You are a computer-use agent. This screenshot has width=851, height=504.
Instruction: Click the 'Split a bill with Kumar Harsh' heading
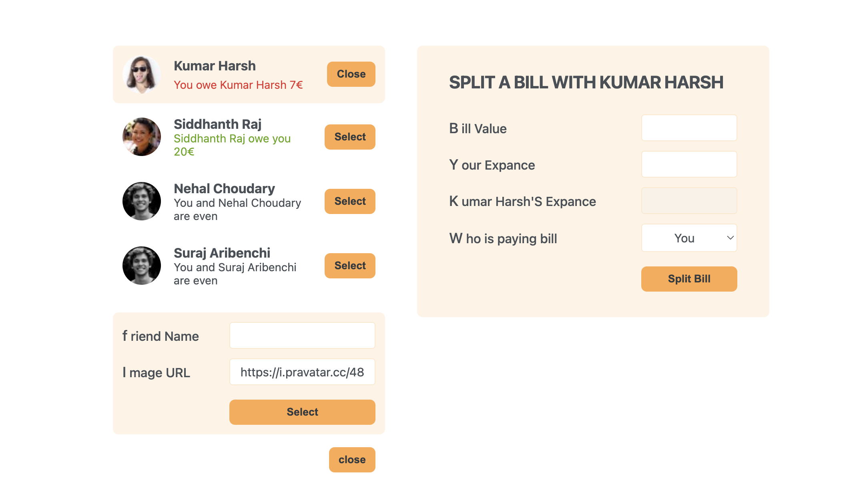[x=586, y=82]
